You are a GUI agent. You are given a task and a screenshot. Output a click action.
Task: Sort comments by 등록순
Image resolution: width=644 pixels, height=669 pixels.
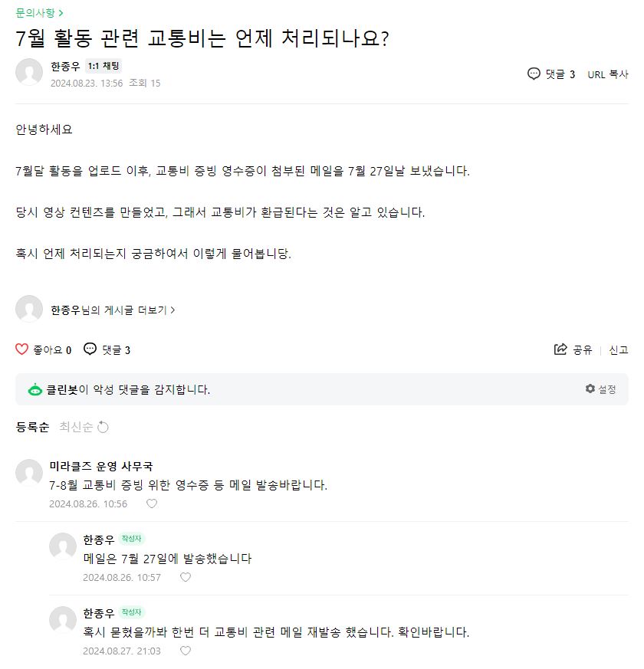tap(32, 427)
